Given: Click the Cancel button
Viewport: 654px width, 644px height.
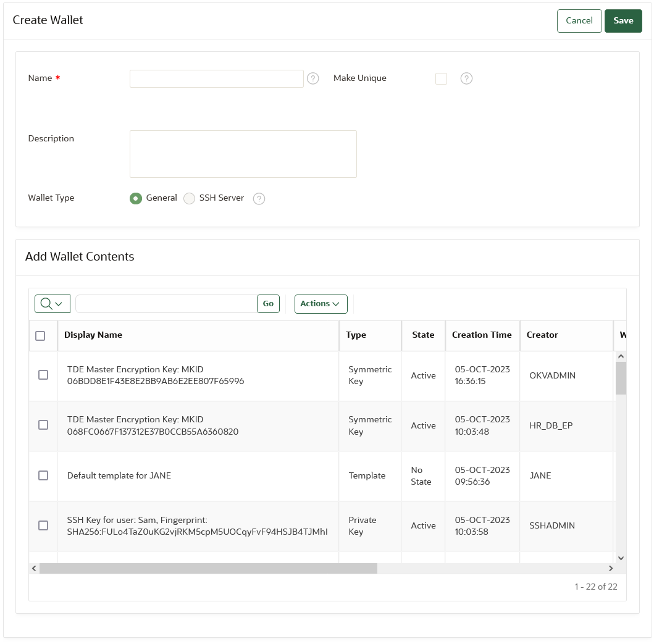Looking at the screenshot, I should click(x=579, y=21).
